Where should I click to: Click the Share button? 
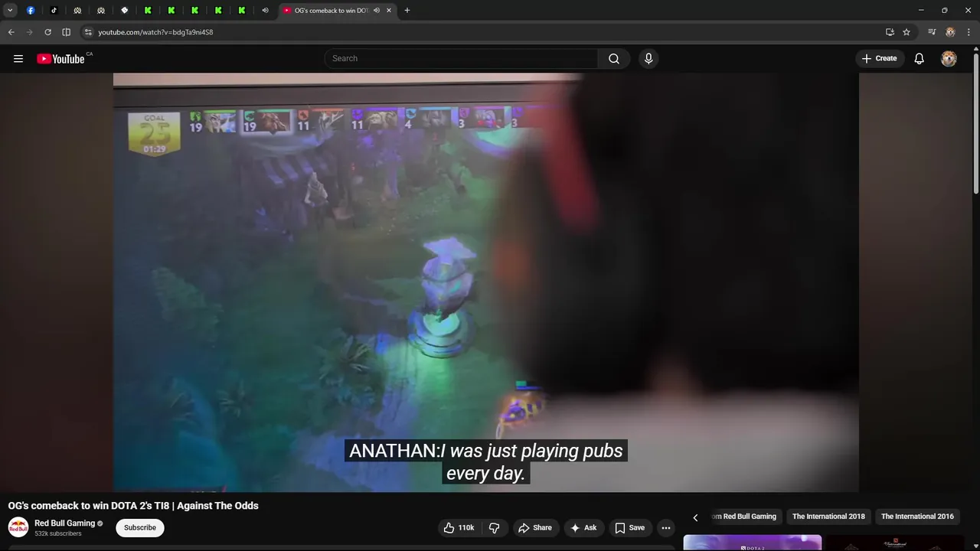pyautogui.click(x=534, y=528)
